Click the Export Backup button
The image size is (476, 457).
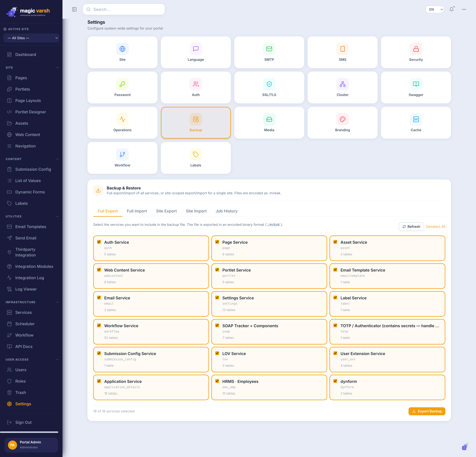click(427, 411)
